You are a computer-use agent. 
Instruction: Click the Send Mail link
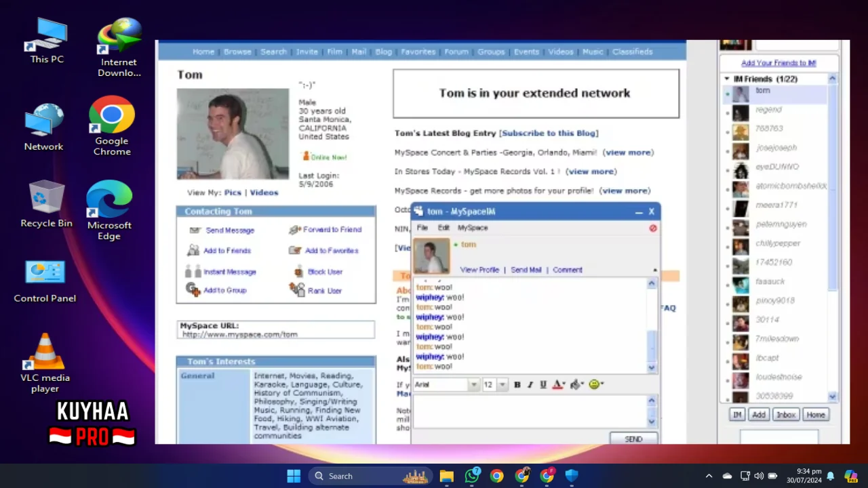526,270
